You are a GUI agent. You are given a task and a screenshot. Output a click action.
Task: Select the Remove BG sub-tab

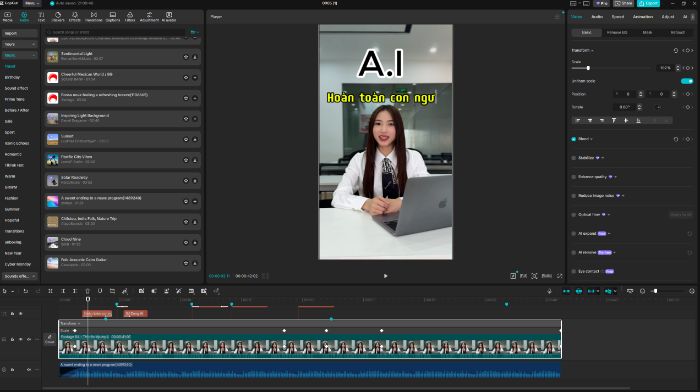(x=617, y=33)
